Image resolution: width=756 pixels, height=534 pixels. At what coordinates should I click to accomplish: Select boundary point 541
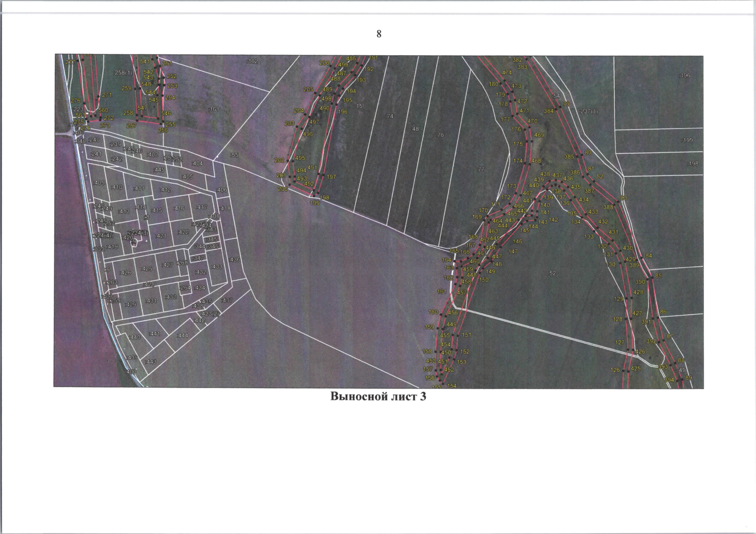(145, 61)
